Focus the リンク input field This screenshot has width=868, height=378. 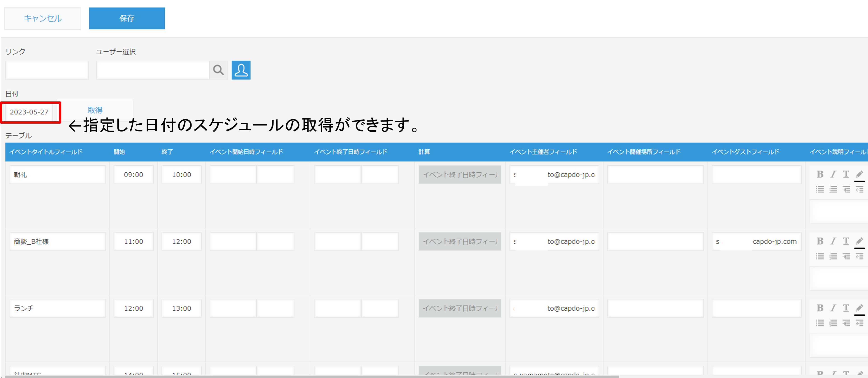point(47,70)
